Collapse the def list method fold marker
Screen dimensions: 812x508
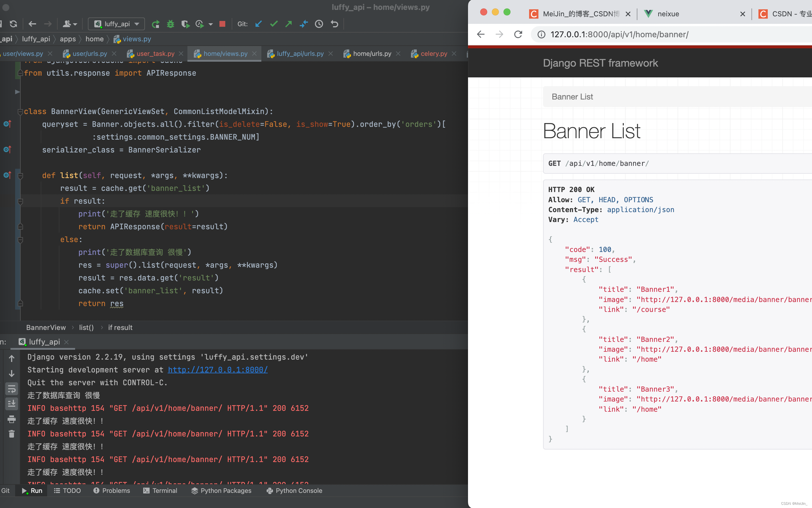click(x=20, y=175)
